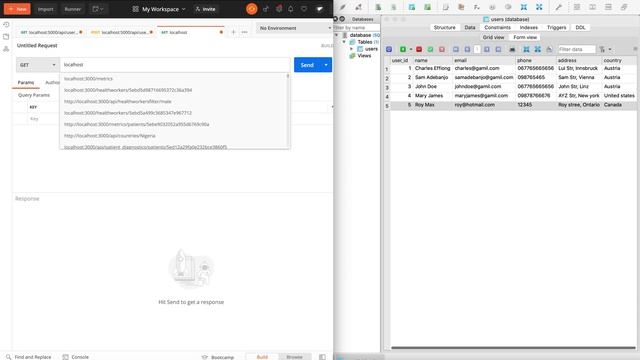Image resolution: width=640 pixels, height=360 pixels.
Task: Click the Filter by name field in Databases panel
Action: [x=357, y=27]
